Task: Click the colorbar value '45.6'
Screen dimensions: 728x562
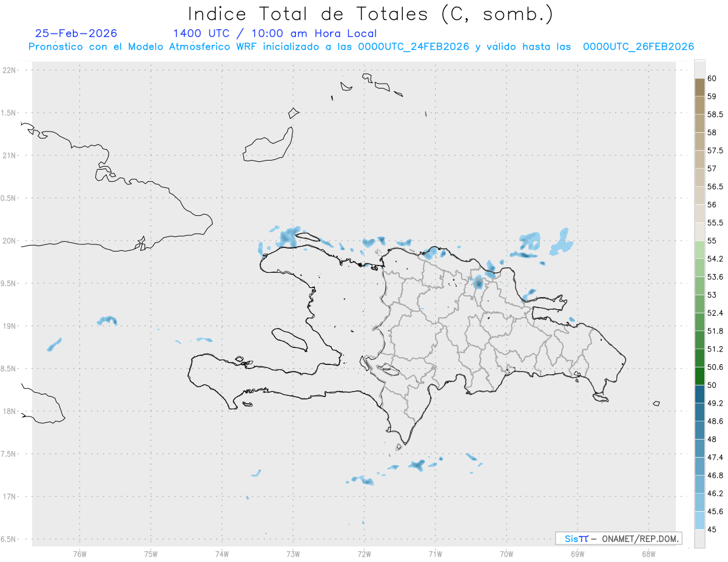Action: click(715, 512)
